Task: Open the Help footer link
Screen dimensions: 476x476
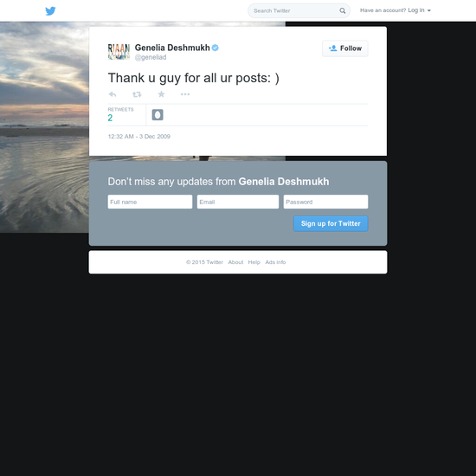Action: (x=254, y=262)
